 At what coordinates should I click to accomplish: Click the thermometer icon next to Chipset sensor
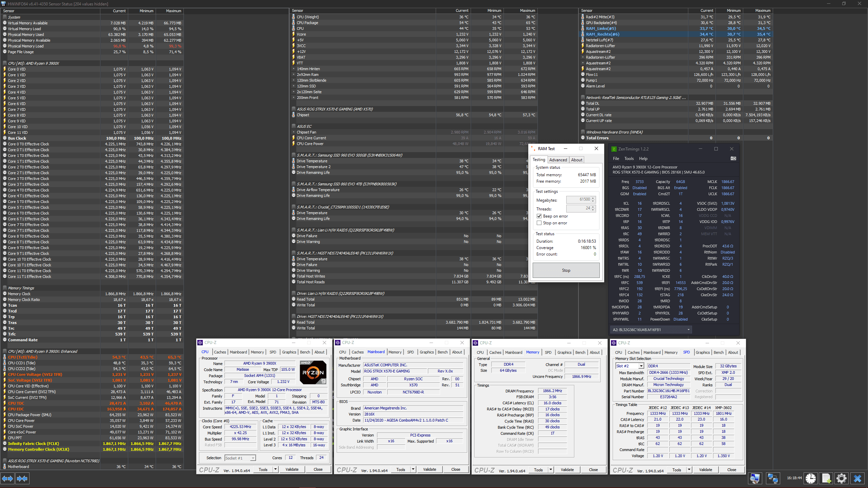(294, 115)
